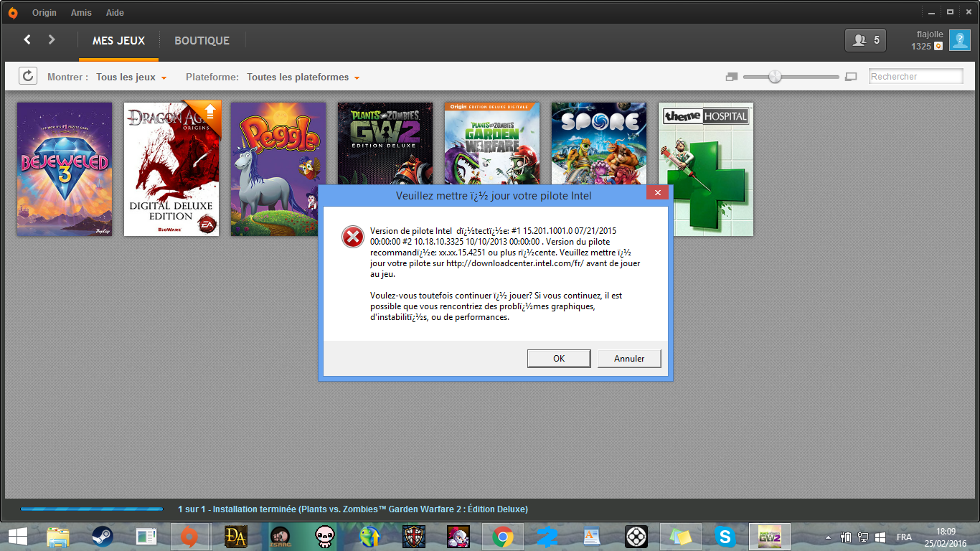Image resolution: width=980 pixels, height=551 pixels.
Task: Open Google Chrome from the taskbar
Action: (x=502, y=537)
